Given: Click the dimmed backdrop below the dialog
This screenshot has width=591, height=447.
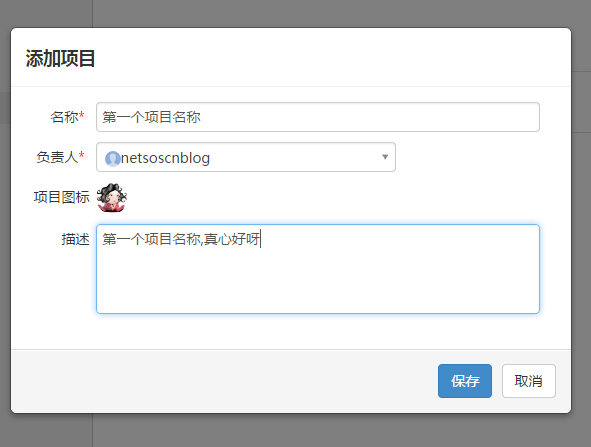Looking at the screenshot, I should pos(296,431).
